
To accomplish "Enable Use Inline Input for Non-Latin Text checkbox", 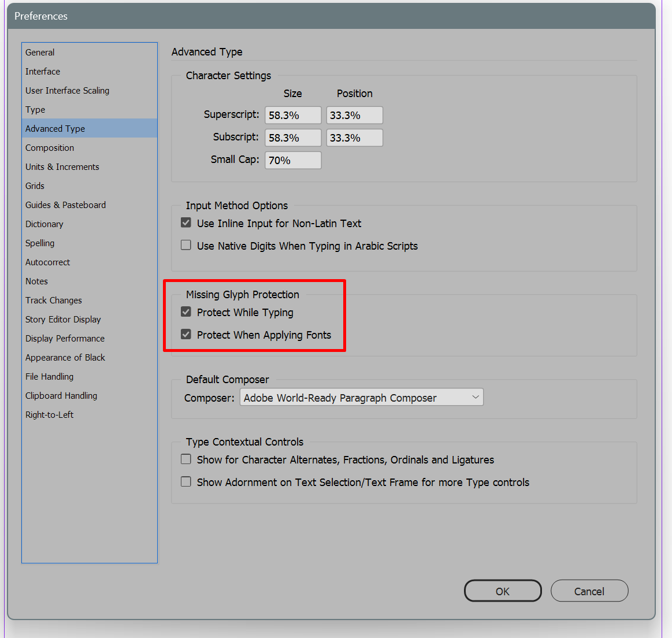I will click(185, 222).
